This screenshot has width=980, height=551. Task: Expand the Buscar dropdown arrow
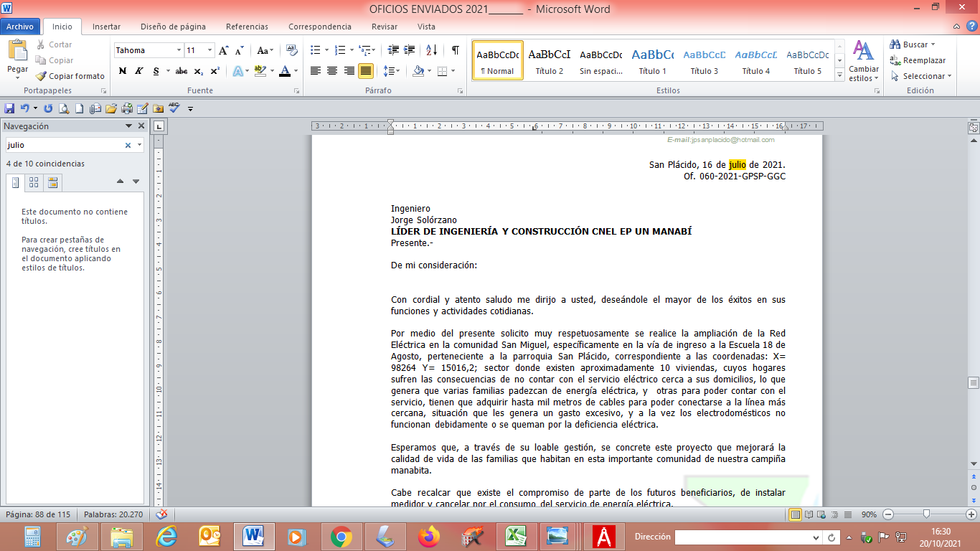(932, 44)
